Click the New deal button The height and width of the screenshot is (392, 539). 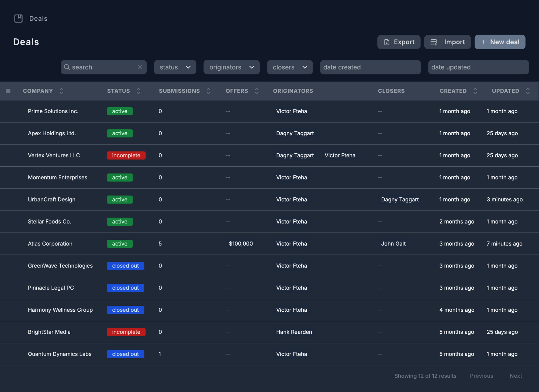click(x=500, y=42)
